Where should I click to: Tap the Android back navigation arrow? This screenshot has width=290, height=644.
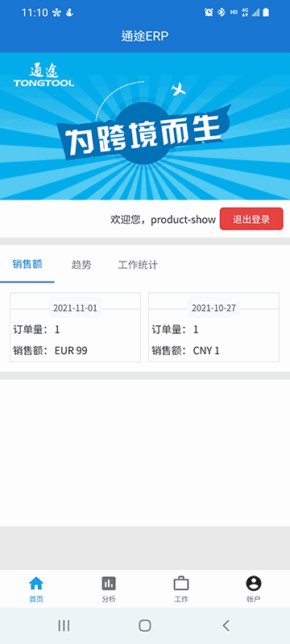click(x=226, y=625)
